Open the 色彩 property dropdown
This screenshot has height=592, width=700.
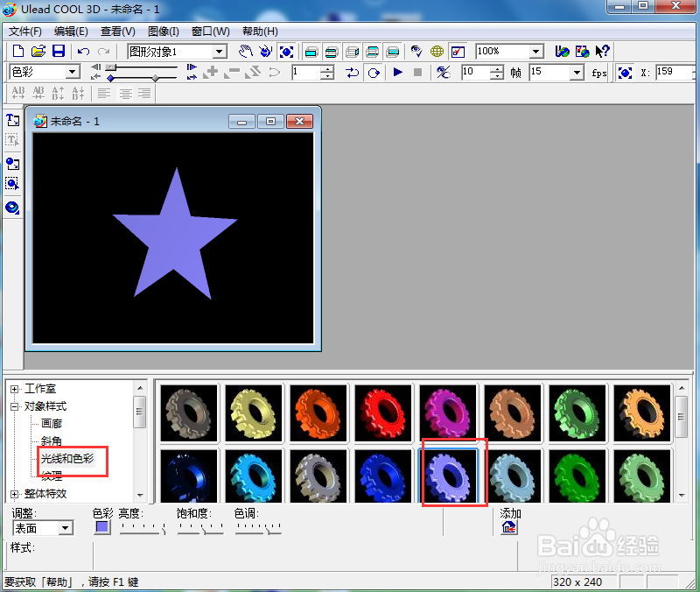click(x=72, y=72)
